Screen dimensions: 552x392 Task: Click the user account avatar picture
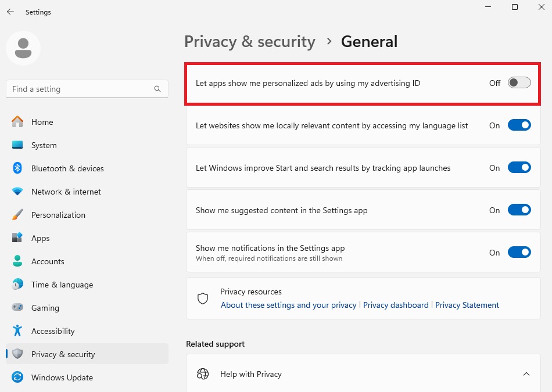pyautogui.click(x=23, y=48)
